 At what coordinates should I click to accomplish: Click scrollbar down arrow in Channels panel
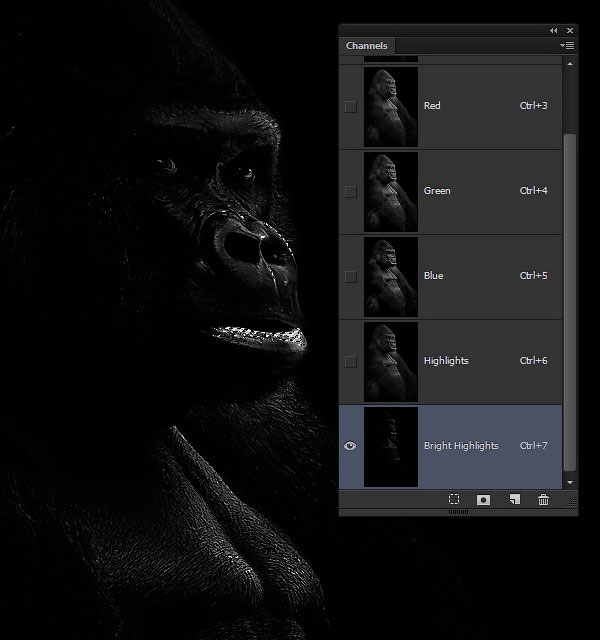[570, 482]
